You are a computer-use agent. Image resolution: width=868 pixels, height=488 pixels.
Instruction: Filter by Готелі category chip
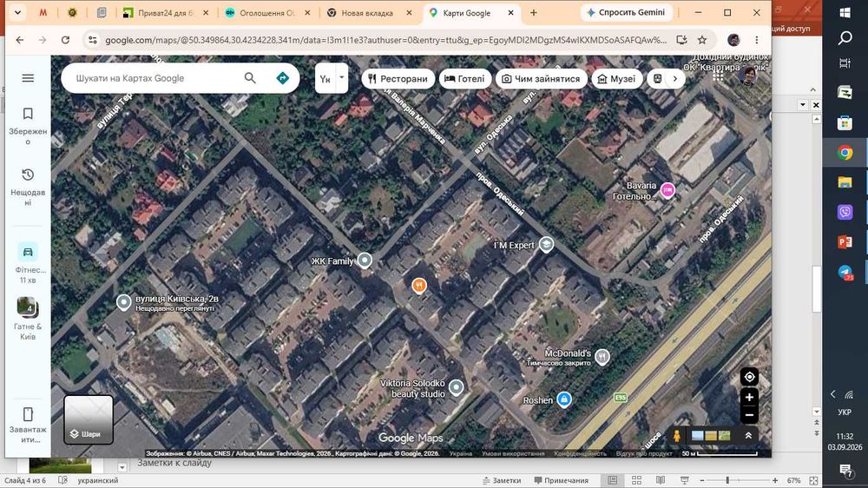(465, 79)
